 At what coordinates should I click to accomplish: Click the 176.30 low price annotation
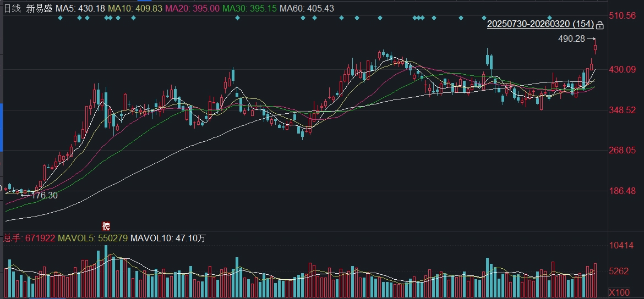44,195
